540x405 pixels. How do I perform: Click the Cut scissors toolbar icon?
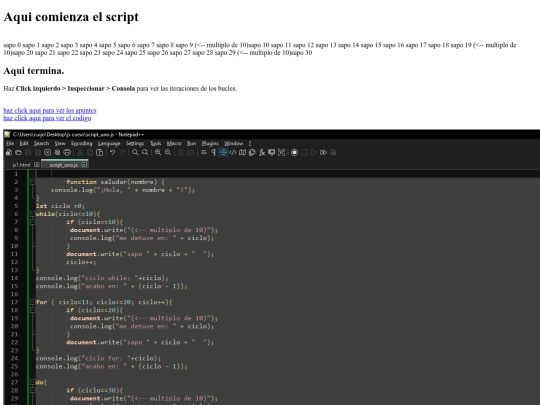pyautogui.click(x=80, y=152)
